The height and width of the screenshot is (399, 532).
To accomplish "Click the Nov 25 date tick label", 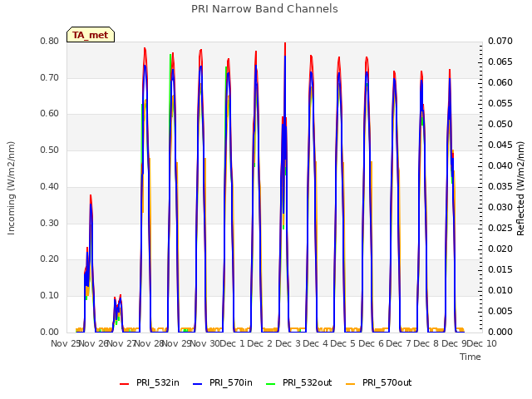I will 66,344.
